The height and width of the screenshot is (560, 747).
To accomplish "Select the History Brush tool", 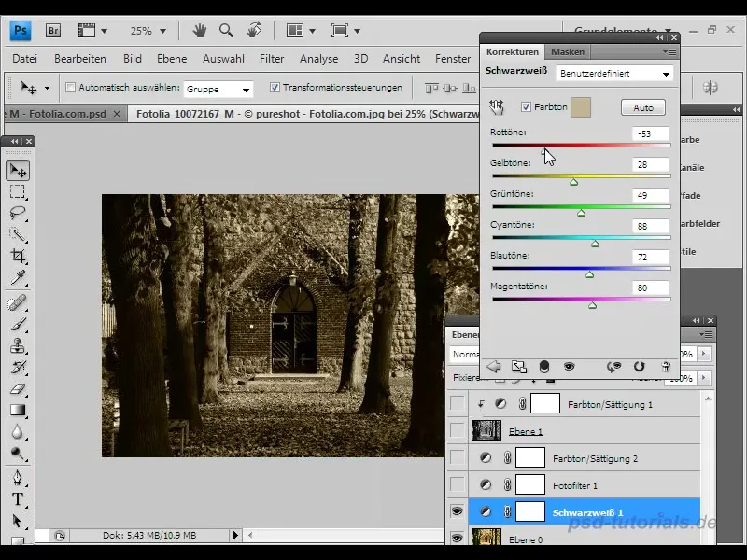I will pyautogui.click(x=18, y=367).
